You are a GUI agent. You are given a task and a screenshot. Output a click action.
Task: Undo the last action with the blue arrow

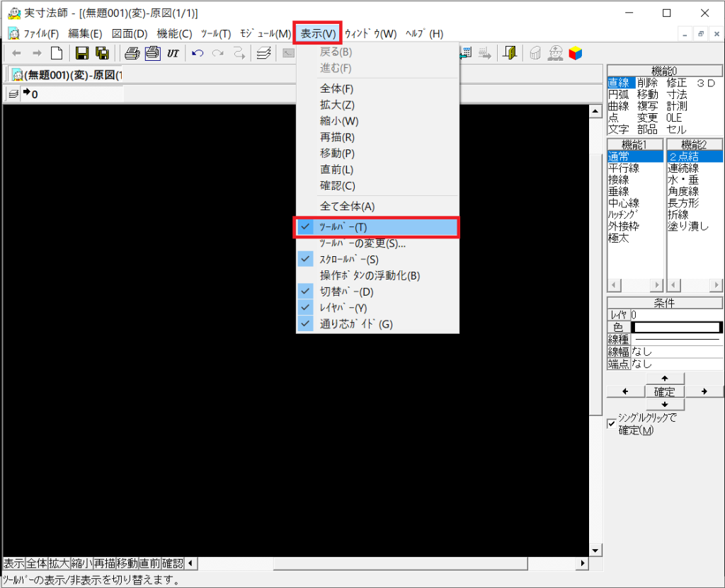[x=198, y=54]
